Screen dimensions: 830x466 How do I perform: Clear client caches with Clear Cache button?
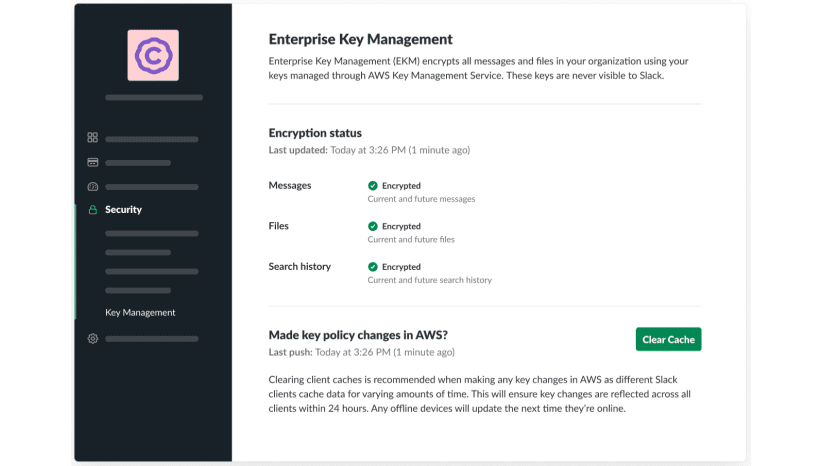(x=669, y=339)
